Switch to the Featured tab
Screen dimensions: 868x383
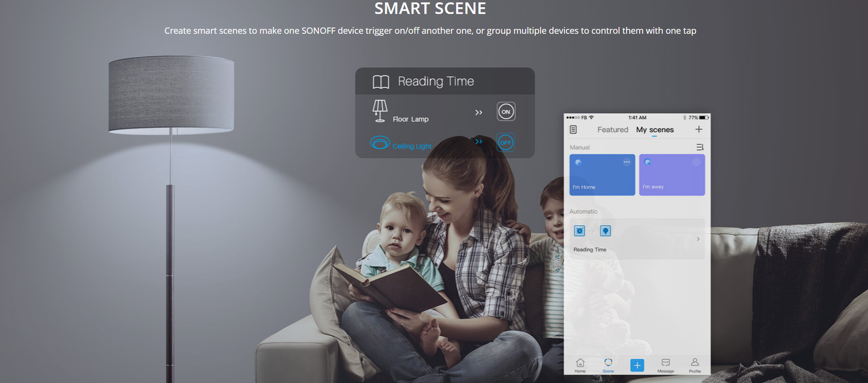613,130
